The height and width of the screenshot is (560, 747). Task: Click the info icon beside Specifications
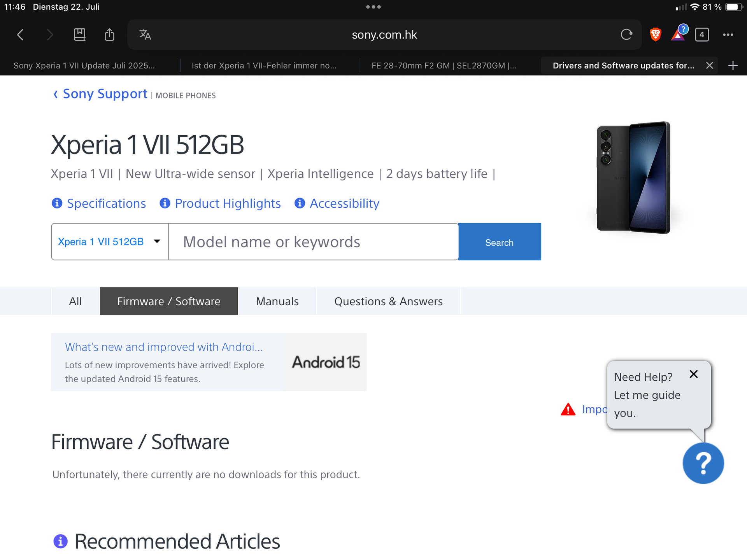[57, 203]
